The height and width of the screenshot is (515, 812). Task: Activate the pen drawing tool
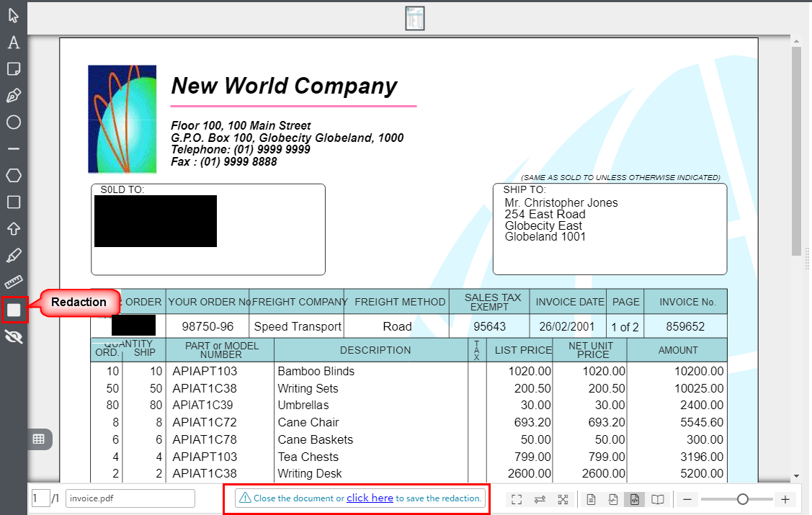tap(13, 96)
